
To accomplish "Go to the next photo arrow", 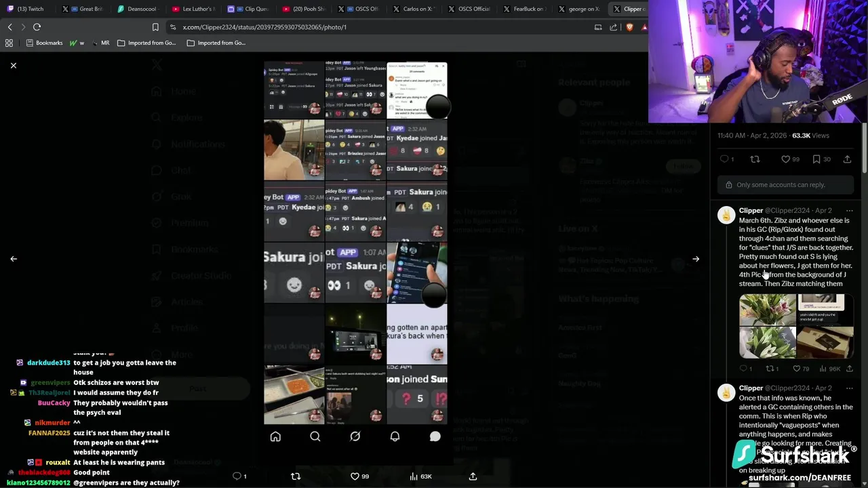I will pos(696,259).
